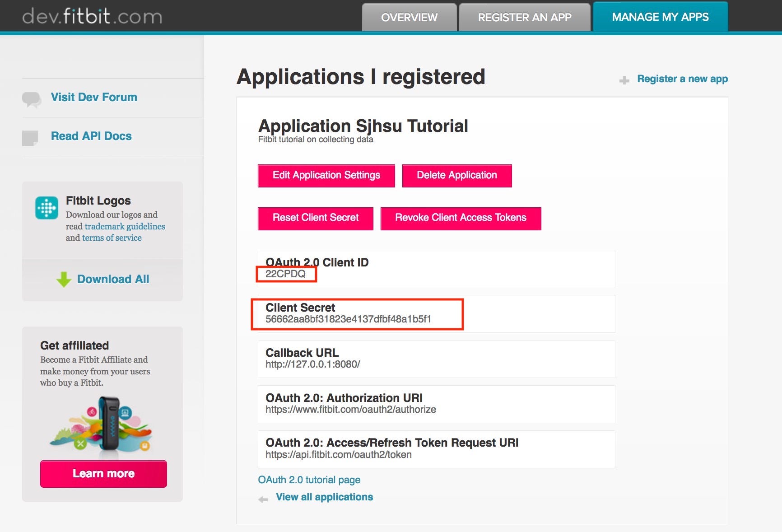Open Visit Dev Forum link

94,97
